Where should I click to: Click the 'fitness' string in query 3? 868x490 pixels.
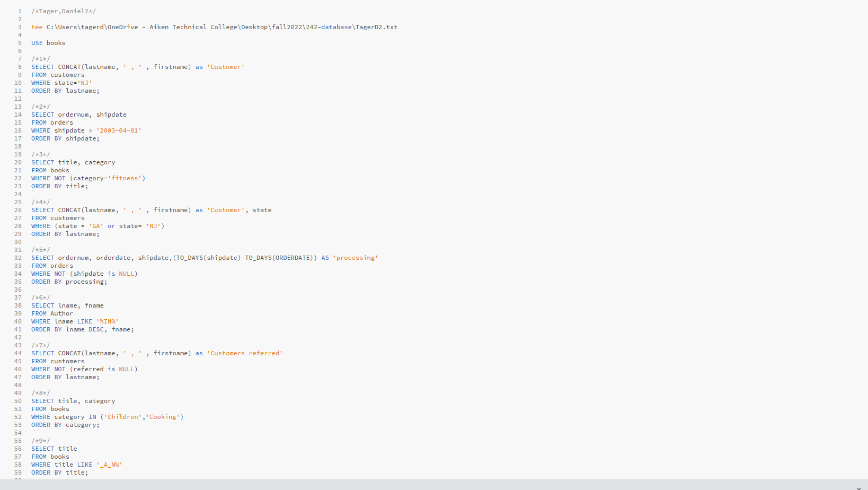point(126,178)
